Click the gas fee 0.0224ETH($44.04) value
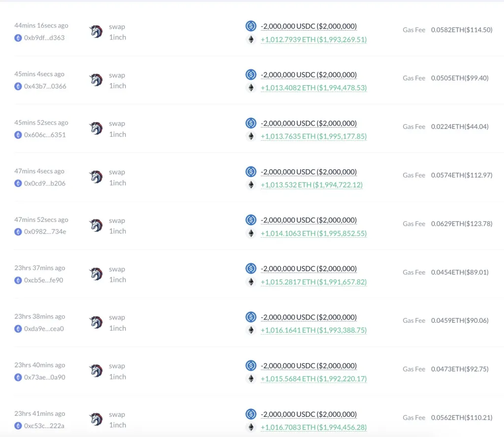The width and height of the screenshot is (504, 437). point(460,126)
